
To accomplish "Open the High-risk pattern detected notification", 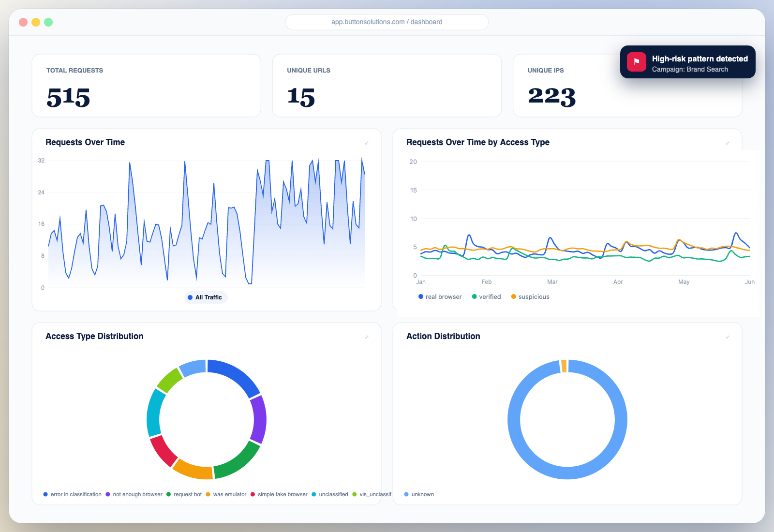I will pos(688,62).
